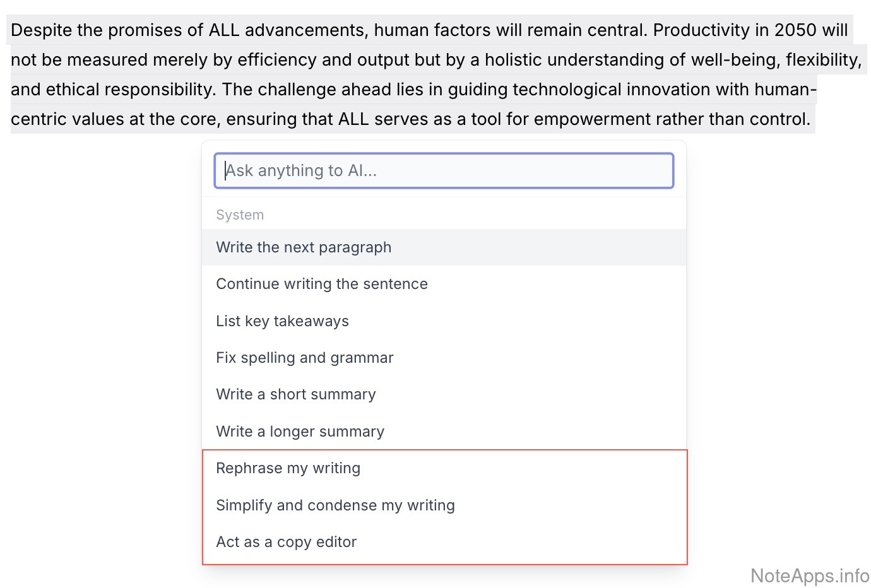Viewport: 871px width, 588px height.
Task: Click the NoteApps.info watermark text
Action: (x=810, y=575)
